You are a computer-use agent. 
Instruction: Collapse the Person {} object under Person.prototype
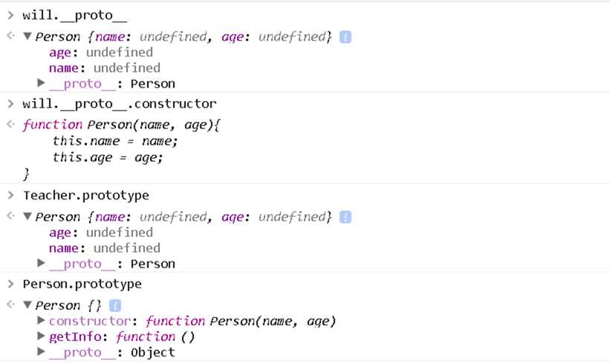pos(27,305)
